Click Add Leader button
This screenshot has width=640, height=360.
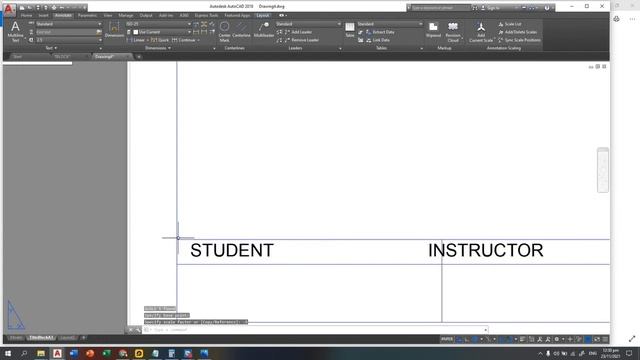(x=298, y=32)
